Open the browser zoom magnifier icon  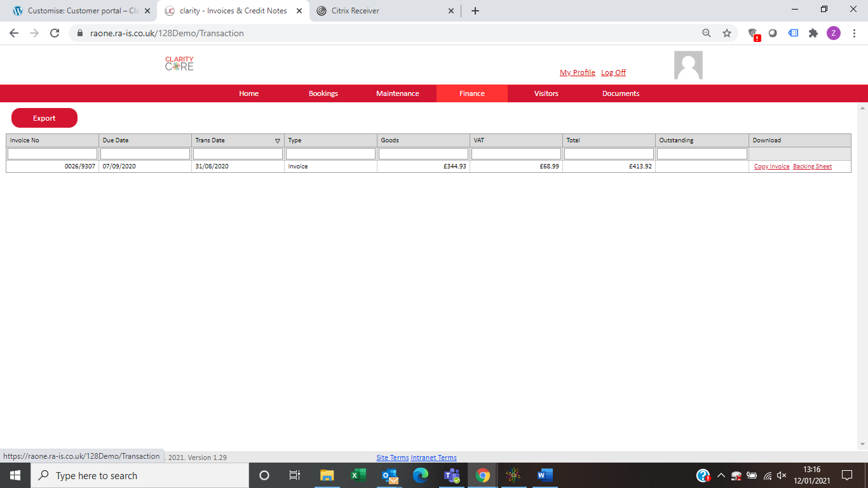coord(707,33)
